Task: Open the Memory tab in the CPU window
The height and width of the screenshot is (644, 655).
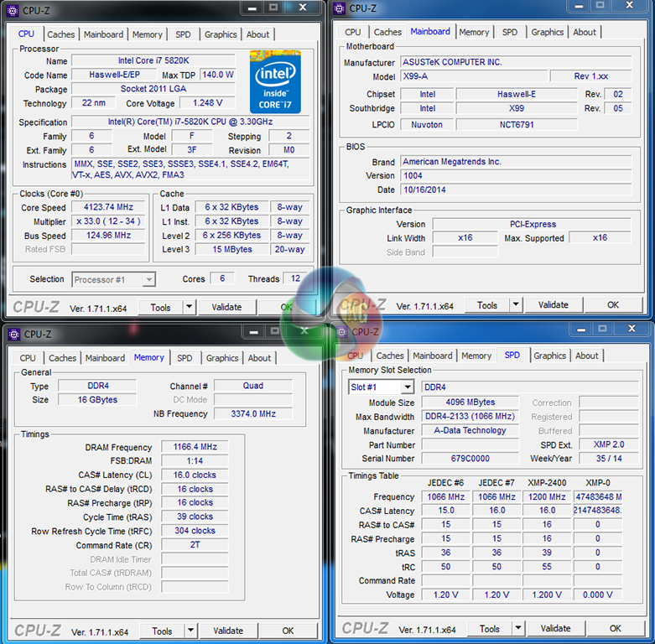Action: coord(147,34)
